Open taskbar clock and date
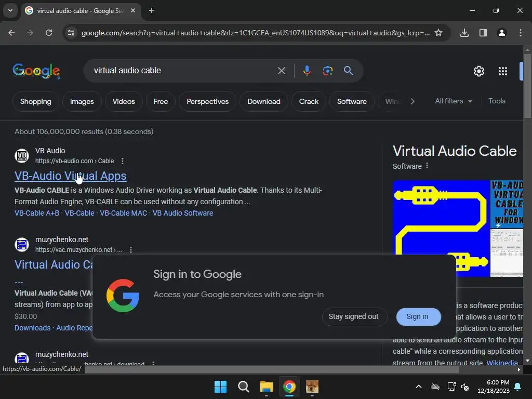The height and width of the screenshot is (399, 532). coord(494,387)
